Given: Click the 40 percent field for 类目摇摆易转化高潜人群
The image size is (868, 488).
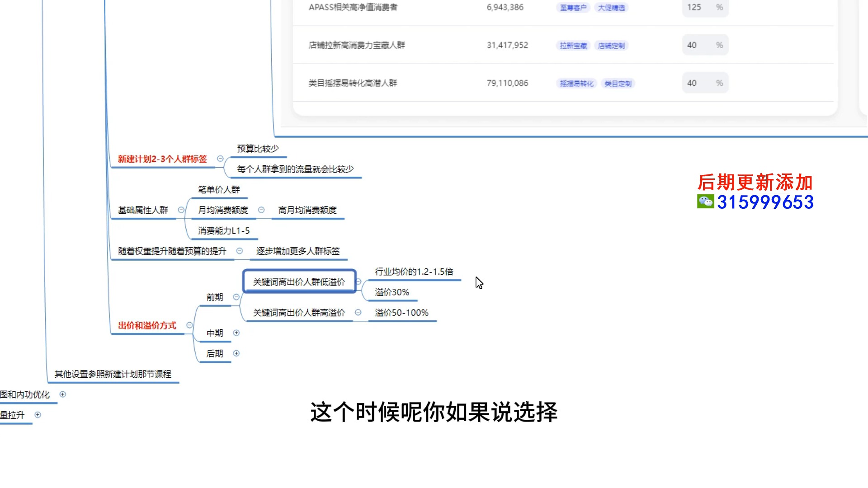Looking at the screenshot, I should tap(705, 83).
